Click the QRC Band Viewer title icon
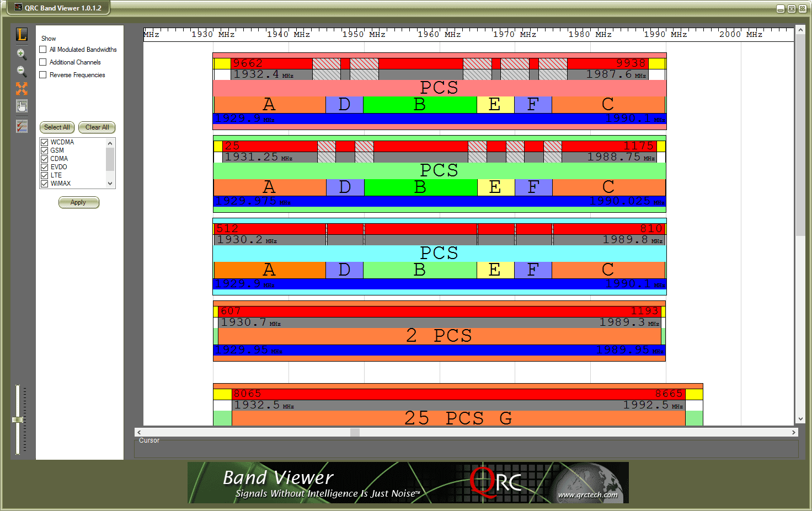The height and width of the screenshot is (511, 812). point(18,8)
